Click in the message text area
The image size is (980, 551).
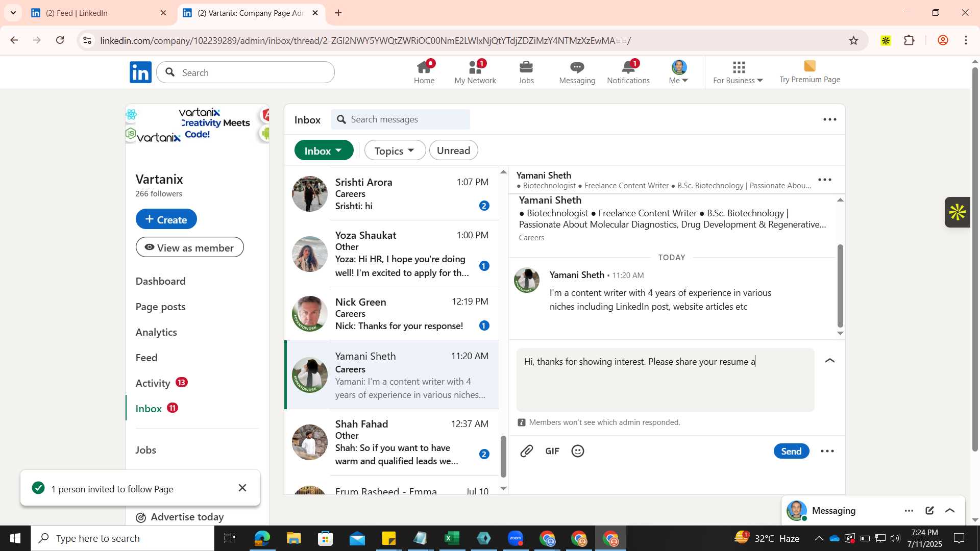click(x=665, y=380)
